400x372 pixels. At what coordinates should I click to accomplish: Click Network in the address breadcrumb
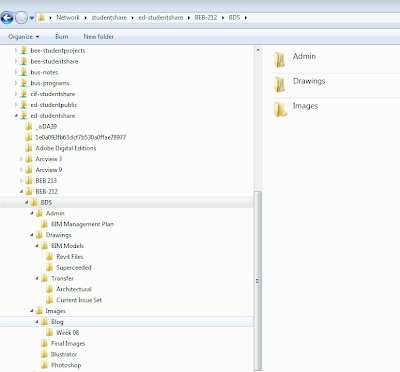68,18
